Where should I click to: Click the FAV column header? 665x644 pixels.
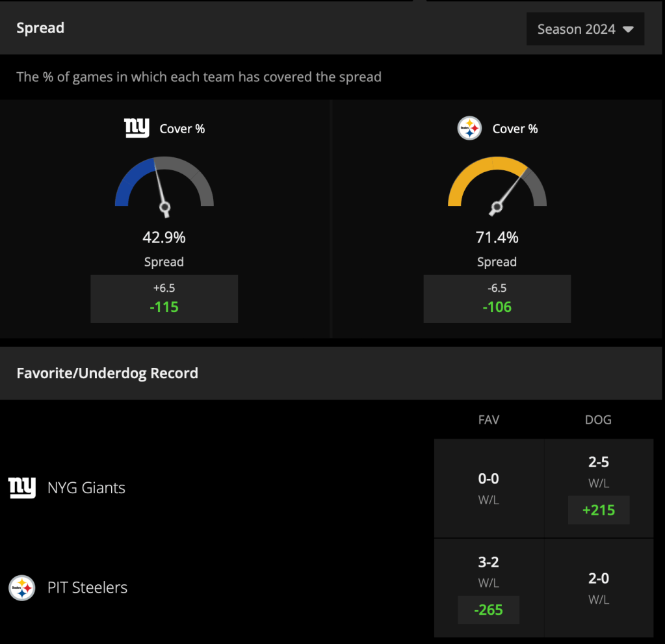[x=489, y=420]
